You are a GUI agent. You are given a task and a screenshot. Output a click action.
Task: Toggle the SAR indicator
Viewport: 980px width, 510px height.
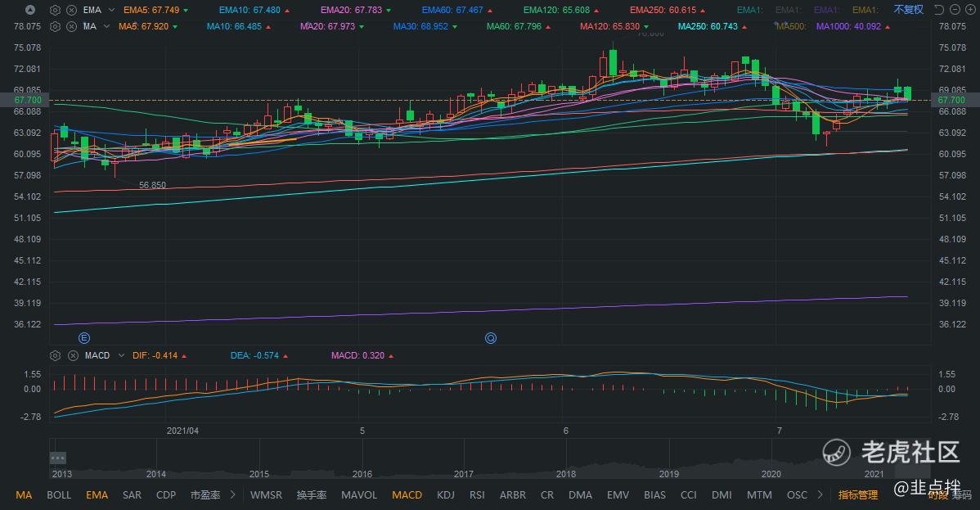[132, 495]
